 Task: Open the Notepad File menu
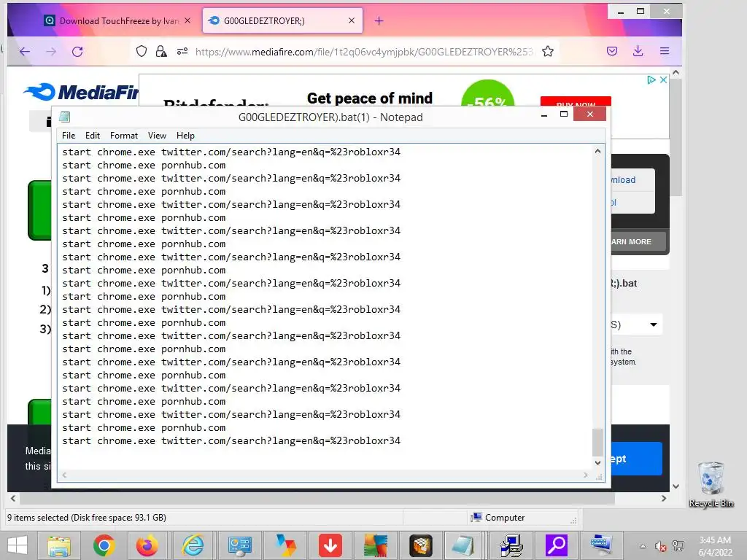69,136
